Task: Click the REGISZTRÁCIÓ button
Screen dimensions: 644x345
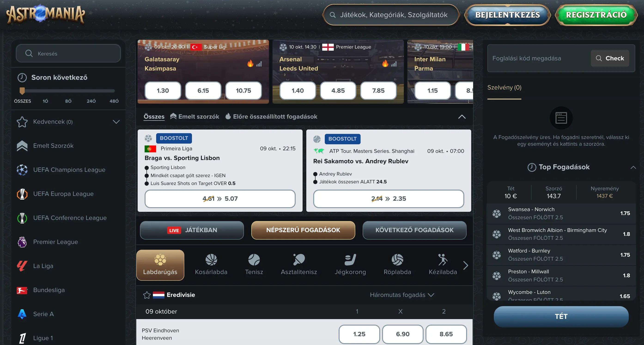Action: point(596,15)
